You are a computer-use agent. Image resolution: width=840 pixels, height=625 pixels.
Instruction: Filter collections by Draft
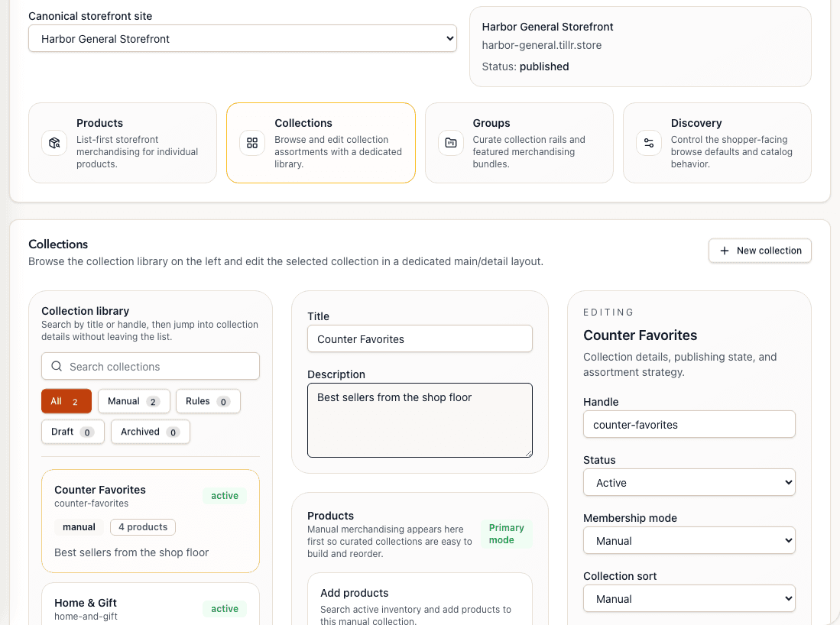(73, 432)
